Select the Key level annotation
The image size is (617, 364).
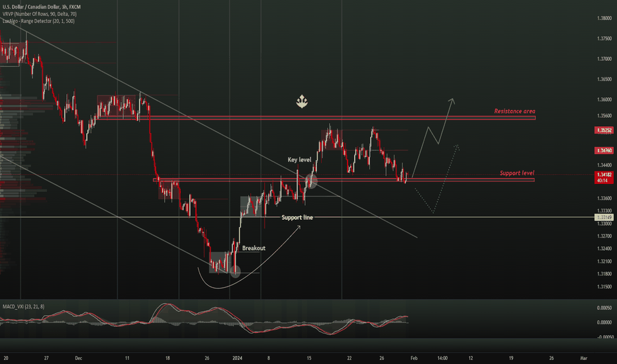299,159
